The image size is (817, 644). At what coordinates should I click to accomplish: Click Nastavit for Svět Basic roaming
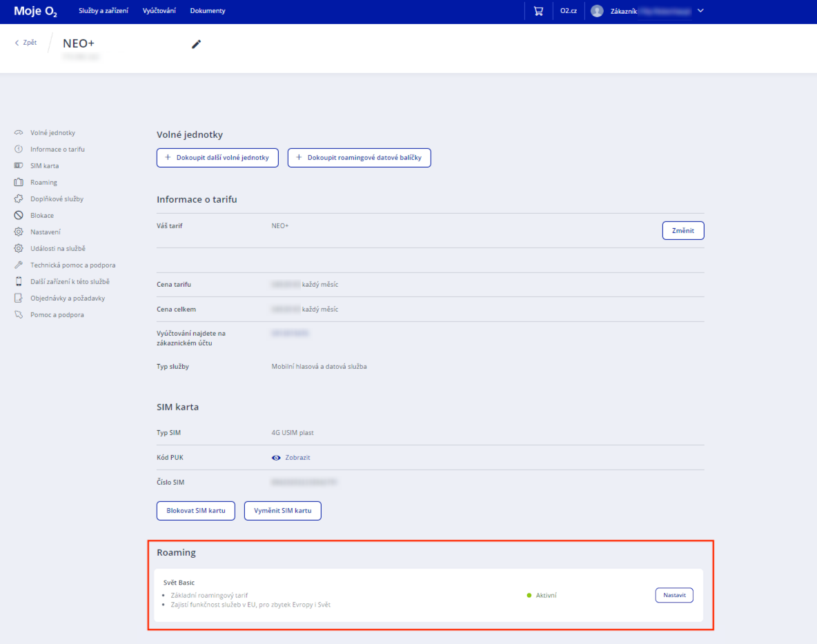[x=673, y=595]
